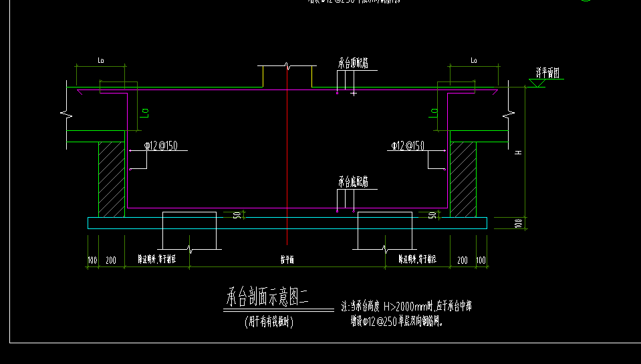Select the cyan cushion layer rectangle
Image resolution: width=641 pixels, height=364 pixels.
(287, 223)
